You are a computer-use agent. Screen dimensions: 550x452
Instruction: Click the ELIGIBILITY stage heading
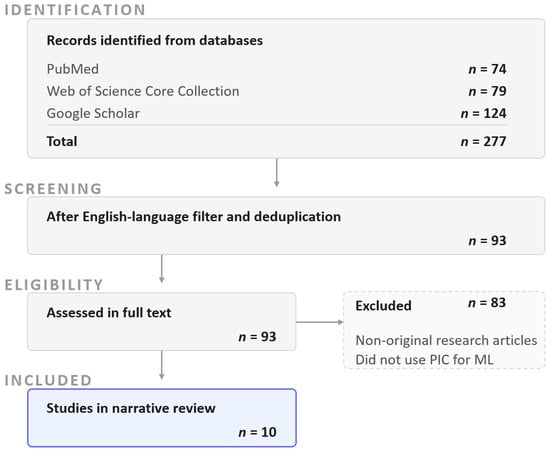54,285
